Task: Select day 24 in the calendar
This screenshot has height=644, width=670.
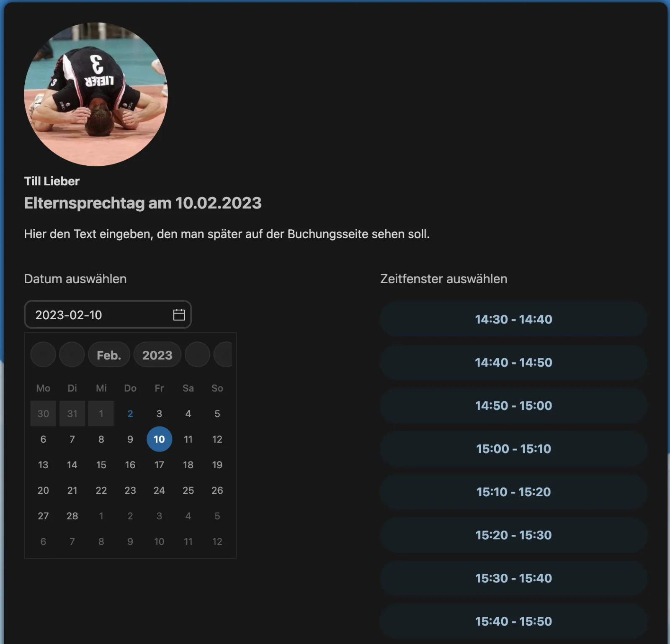Action: (159, 490)
